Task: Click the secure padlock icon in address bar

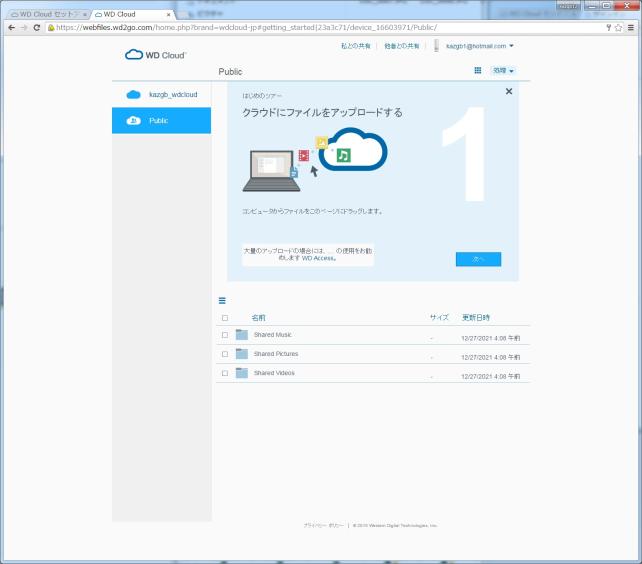Action: [x=51, y=27]
